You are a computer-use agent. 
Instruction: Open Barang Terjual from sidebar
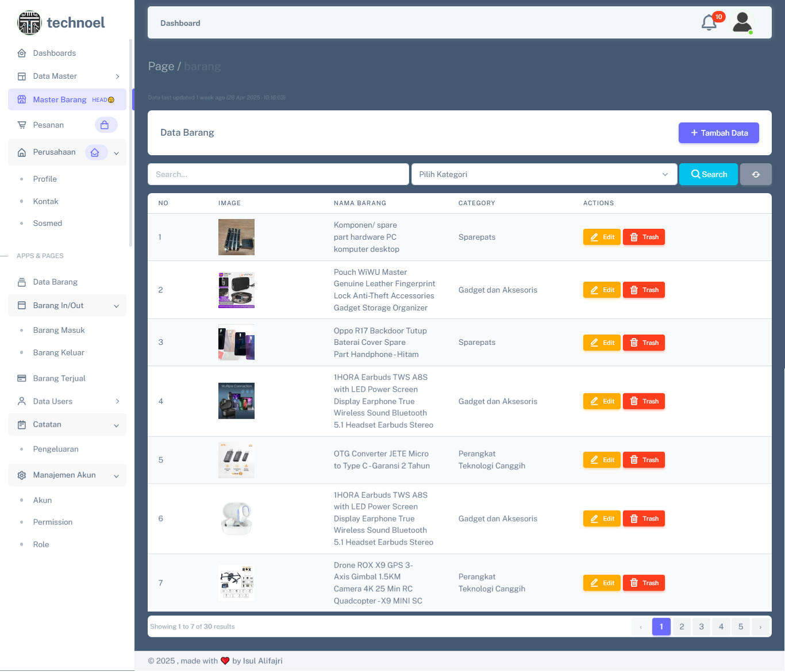click(x=59, y=378)
